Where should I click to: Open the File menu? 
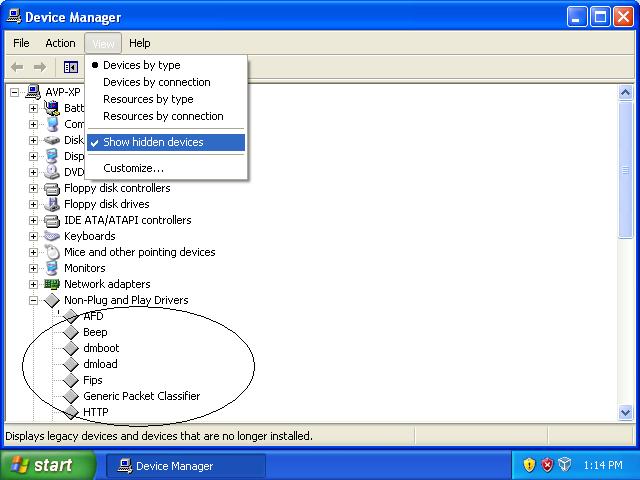click(x=21, y=43)
